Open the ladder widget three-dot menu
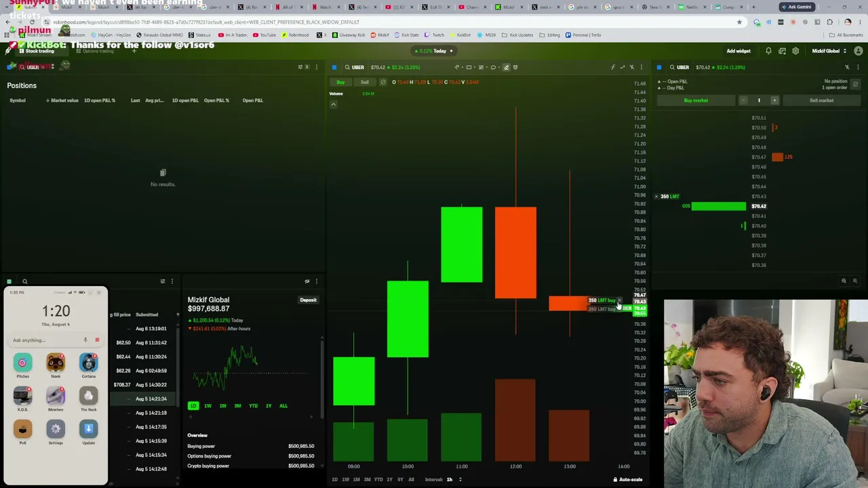 pos(858,67)
